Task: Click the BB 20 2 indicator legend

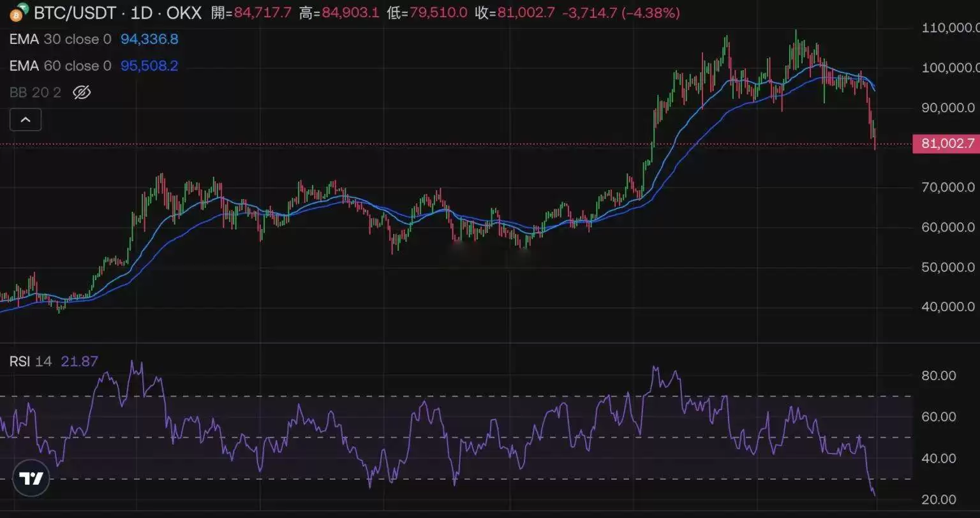Action: click(34, 93)
